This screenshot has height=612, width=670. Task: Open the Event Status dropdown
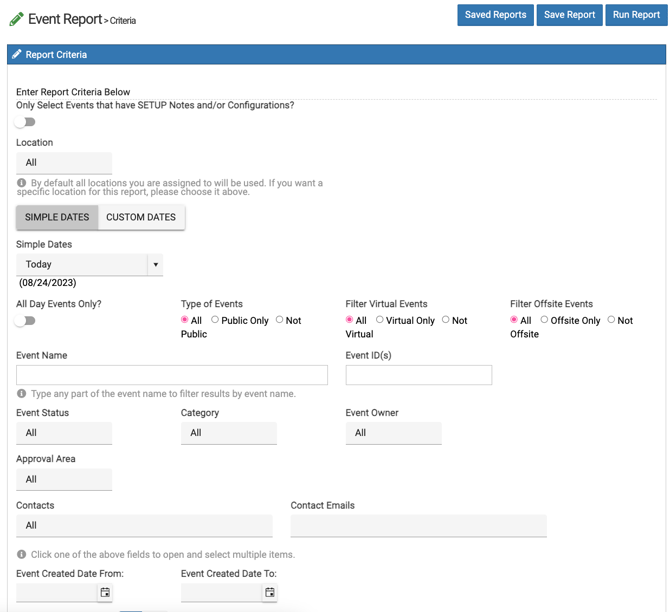64,433
